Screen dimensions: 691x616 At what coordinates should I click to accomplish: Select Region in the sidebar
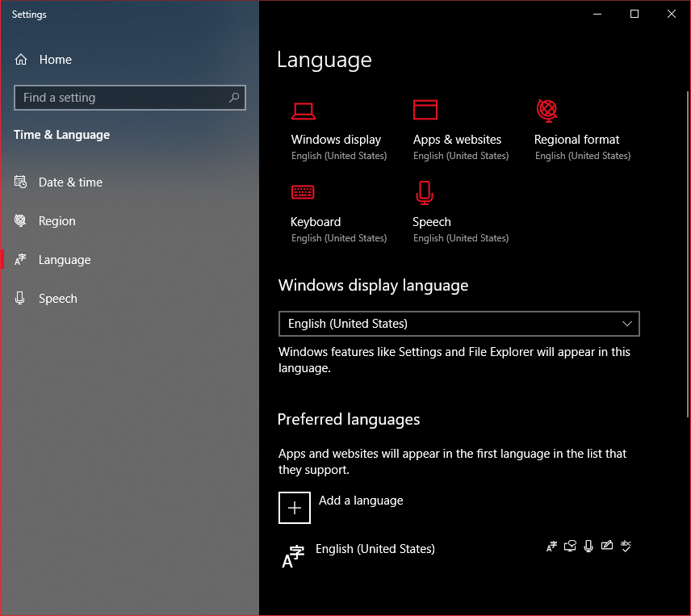pos(57,220)
